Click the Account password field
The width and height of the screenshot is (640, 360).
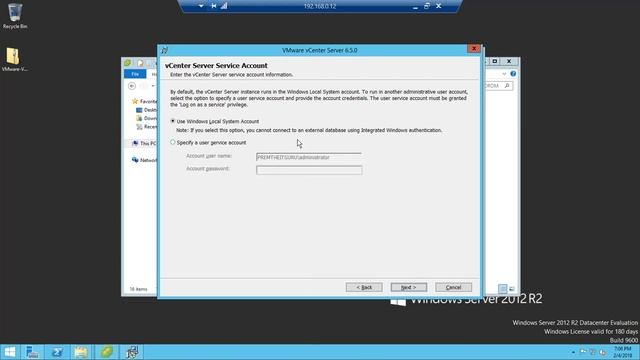(x=309, y=170)
